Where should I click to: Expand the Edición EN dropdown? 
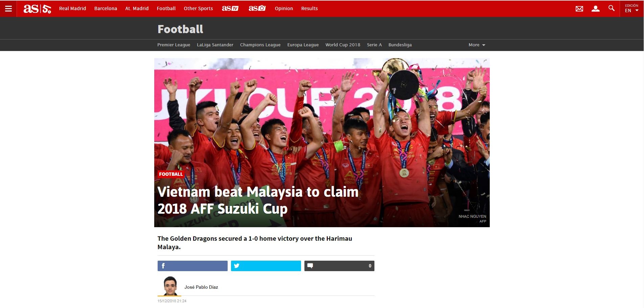point(632,8)
